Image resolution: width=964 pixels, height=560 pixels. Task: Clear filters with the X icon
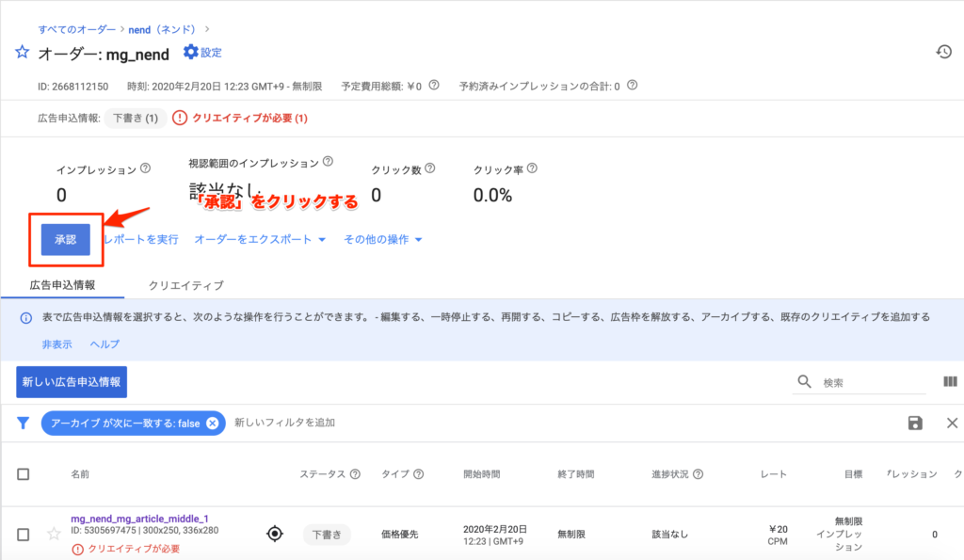tap(952, 423)
